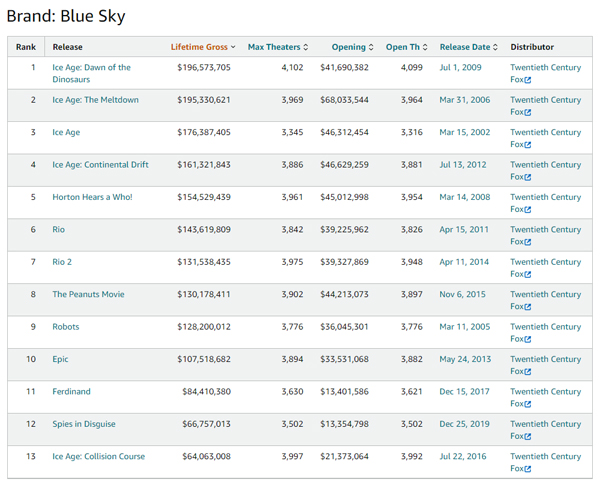Viewport: 600px width, 488px height.
Task: Open Ice Age: Continental Drift link
Action: click(x=100, y=165)
